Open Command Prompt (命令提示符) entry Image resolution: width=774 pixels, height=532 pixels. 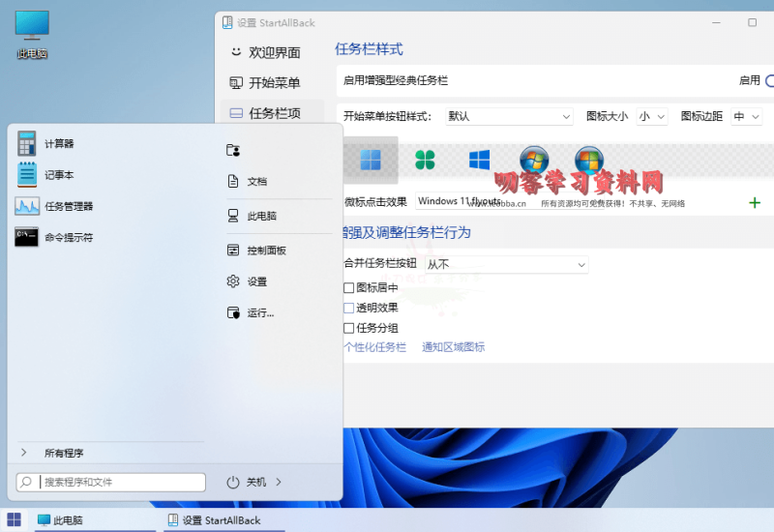(54, 237)
